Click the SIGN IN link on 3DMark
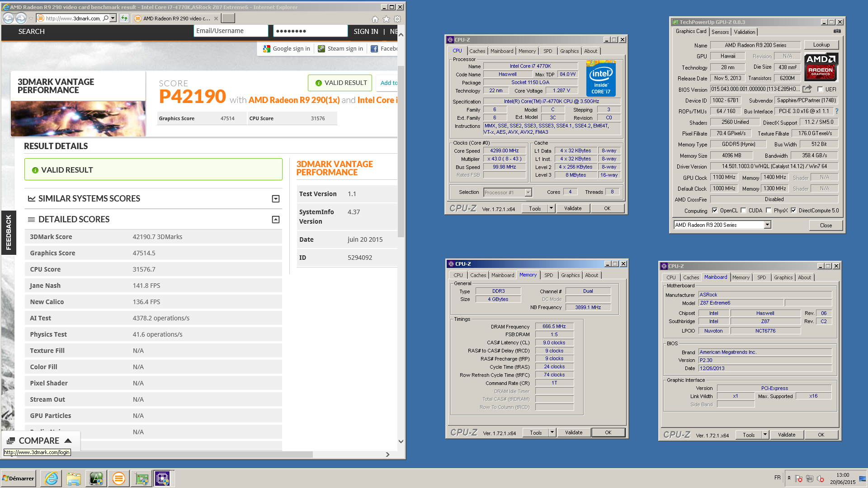 (x=366, y=32)
